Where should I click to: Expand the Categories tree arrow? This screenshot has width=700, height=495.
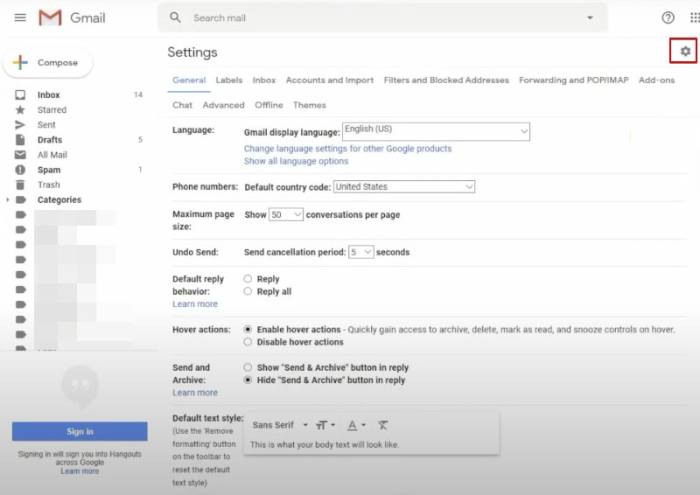point(8,200)
